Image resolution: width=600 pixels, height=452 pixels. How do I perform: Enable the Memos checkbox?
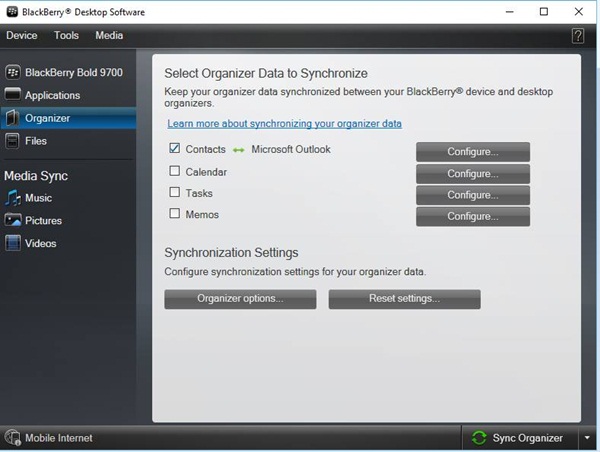point(174,213)
